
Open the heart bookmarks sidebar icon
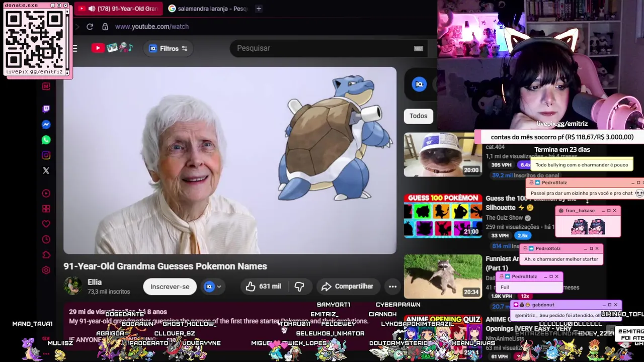pyautogui.click(x=46, y=224)
